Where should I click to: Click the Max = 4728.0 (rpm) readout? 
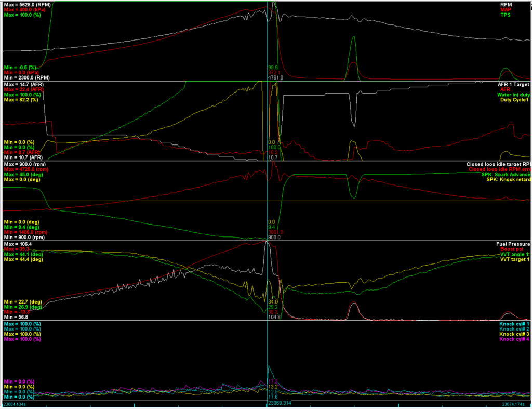[x=26, y=169]
